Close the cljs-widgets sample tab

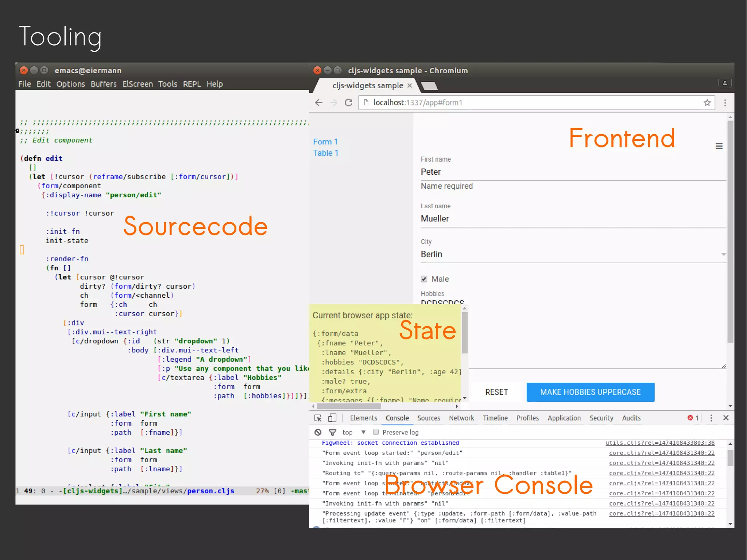click(410, 85)
